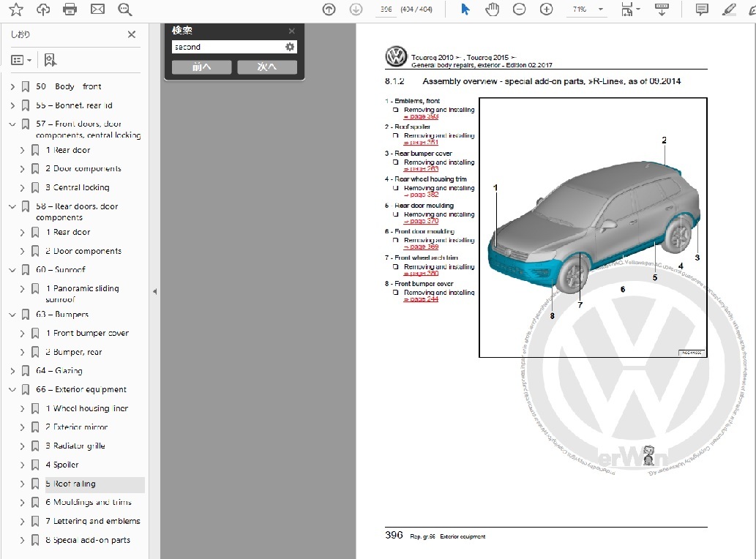The width and height of the screenshot is (756, 559).
Task: Follow page link under Roof spoiler
Action: [421, 143]
